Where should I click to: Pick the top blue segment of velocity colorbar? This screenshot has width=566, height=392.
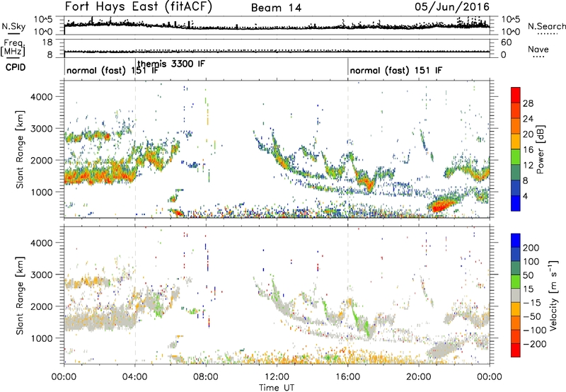[x=516, y=241]
